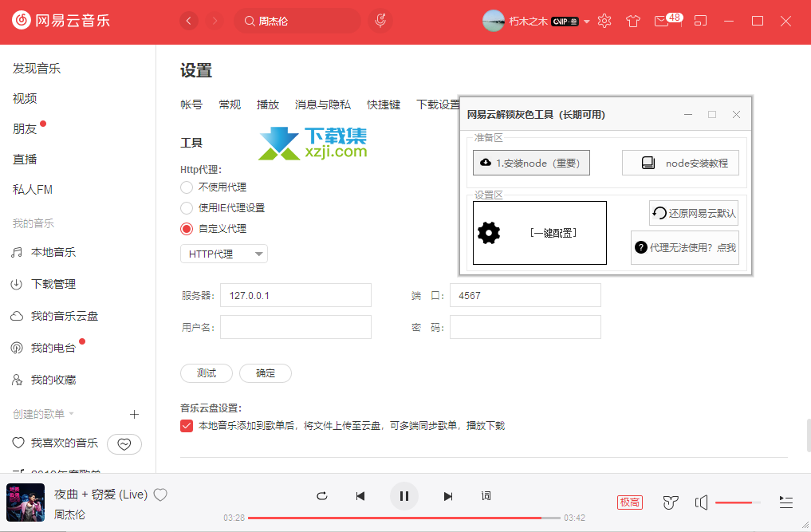Open the 快捷键 settings tab
This screenshot has height=532, width=811.
384,104
